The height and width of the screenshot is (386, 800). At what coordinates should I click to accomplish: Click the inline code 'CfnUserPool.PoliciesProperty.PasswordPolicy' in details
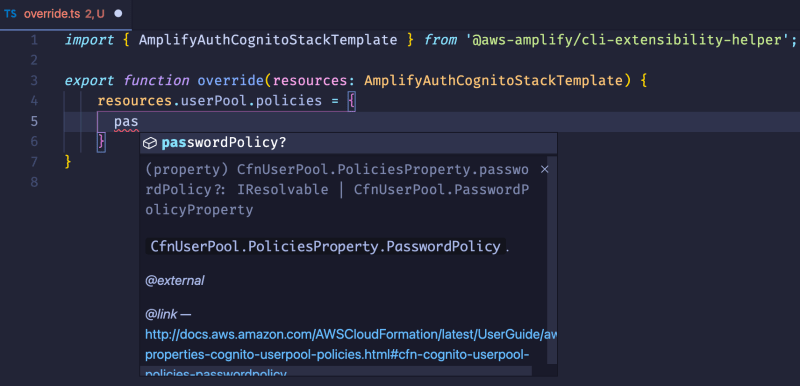click(326, 247)
